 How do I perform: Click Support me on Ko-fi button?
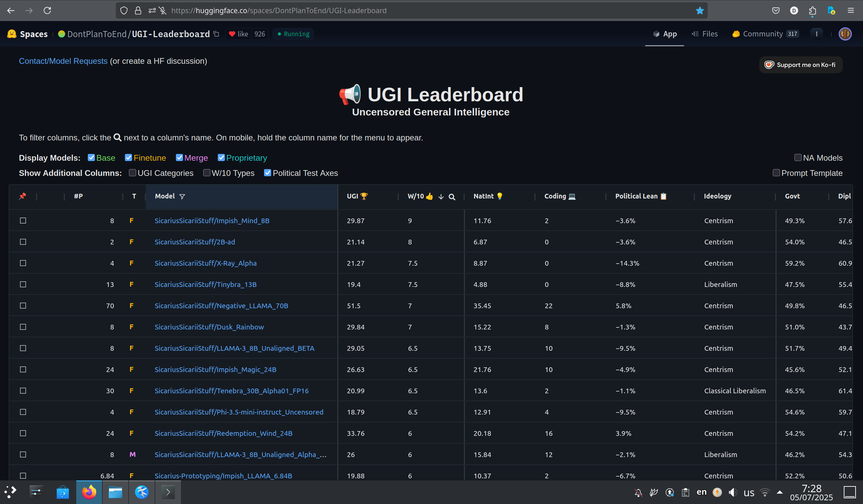click(801, 65)
